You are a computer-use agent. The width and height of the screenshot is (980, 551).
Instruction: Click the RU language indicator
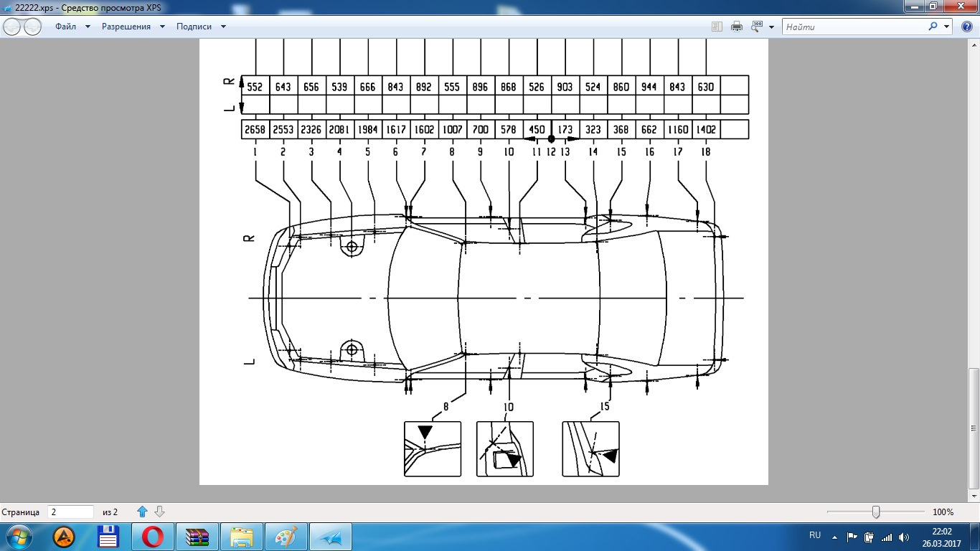(815, 535)
